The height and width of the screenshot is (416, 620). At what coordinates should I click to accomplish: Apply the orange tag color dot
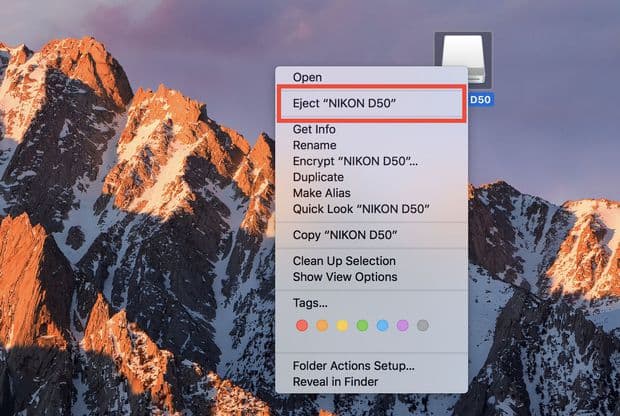pos(323,326)
